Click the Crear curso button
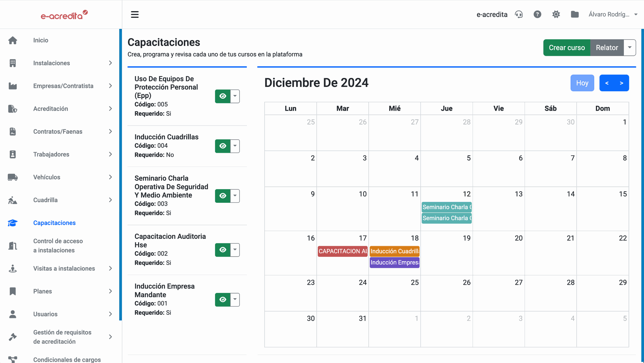 pyautogui.click(x=567, y=48)
